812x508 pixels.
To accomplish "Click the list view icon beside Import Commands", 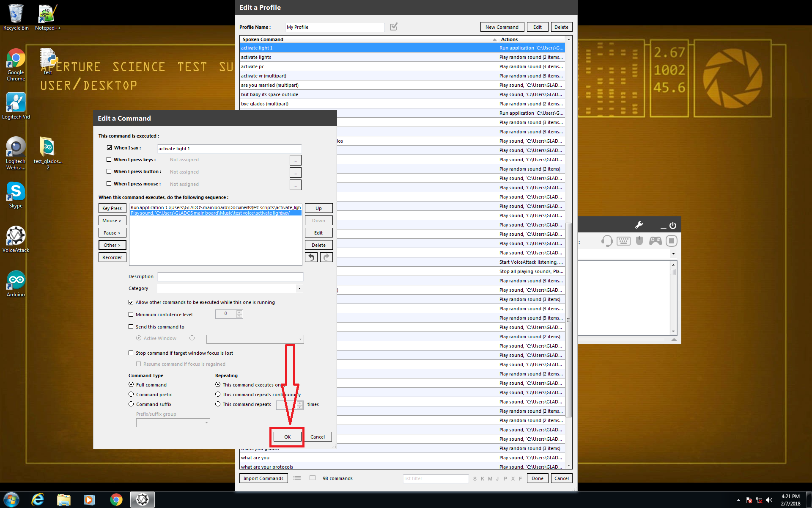I will [297, 478].
